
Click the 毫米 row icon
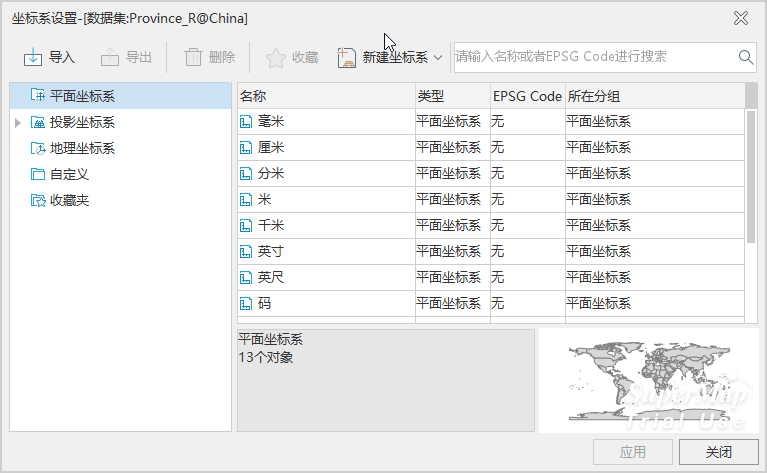point(247,122)
